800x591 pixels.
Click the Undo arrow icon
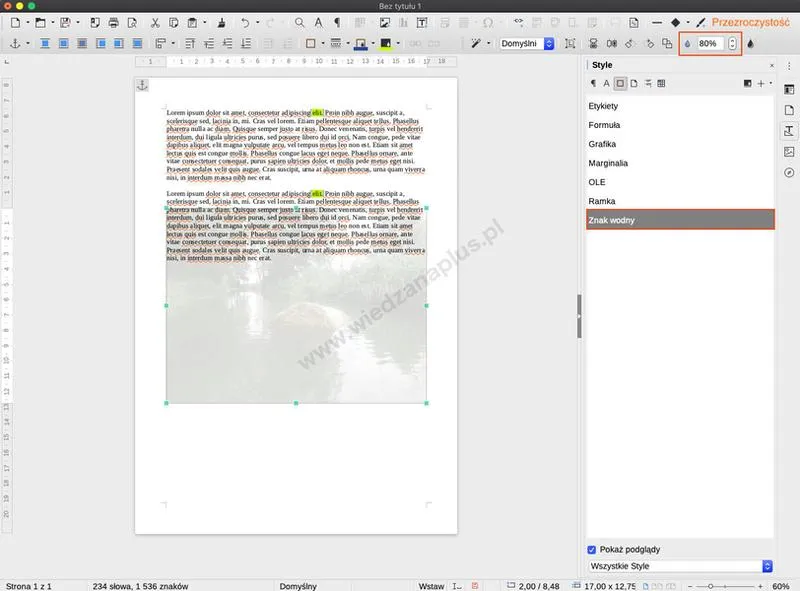245,23
